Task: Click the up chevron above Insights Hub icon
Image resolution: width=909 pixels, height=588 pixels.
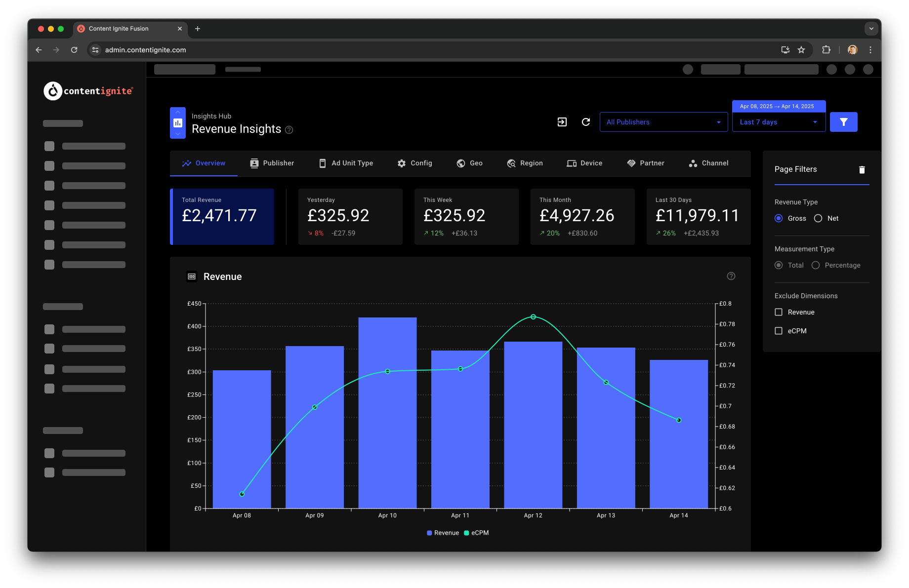Action: coord(178,112)
